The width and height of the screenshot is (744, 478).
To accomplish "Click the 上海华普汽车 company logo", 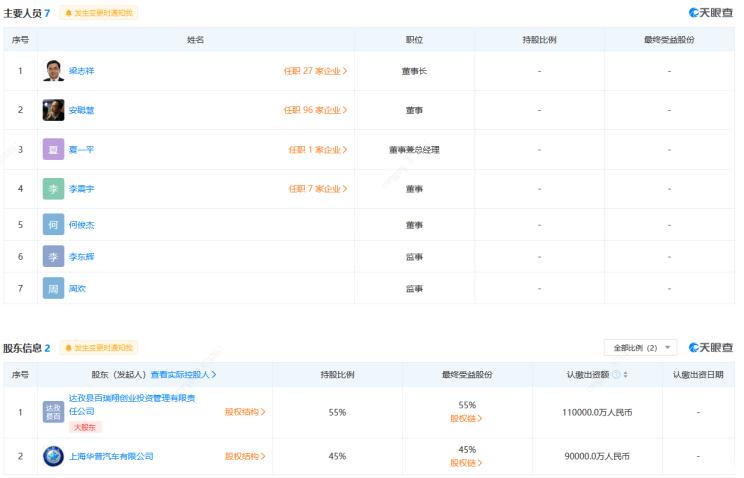I will (53, 456).
